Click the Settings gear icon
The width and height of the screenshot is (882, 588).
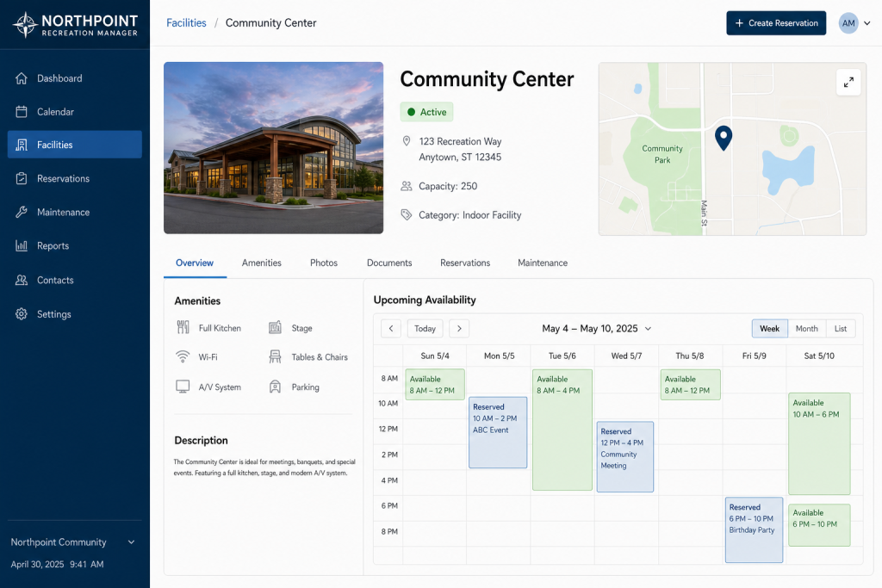(22, 313)
